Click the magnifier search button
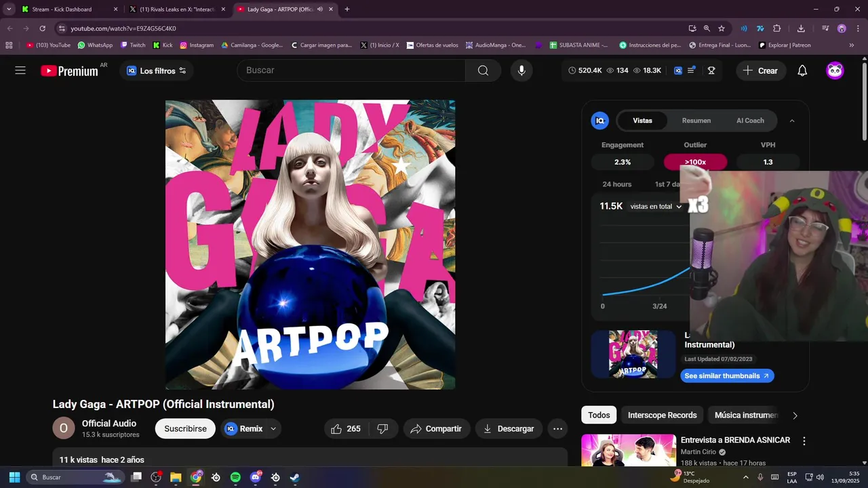Image resolution: width=868 pixels, height=488 pixels. pos(483,70)
